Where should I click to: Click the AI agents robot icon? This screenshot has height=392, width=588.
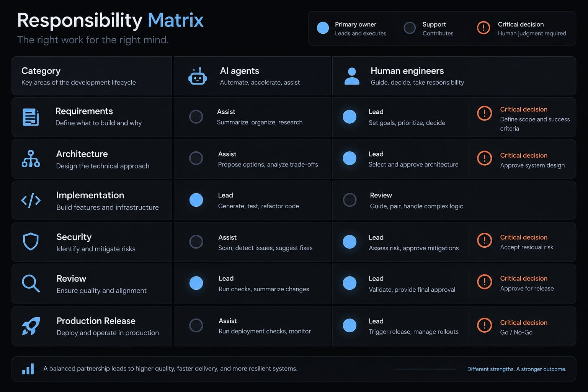(x=198, y=76)
